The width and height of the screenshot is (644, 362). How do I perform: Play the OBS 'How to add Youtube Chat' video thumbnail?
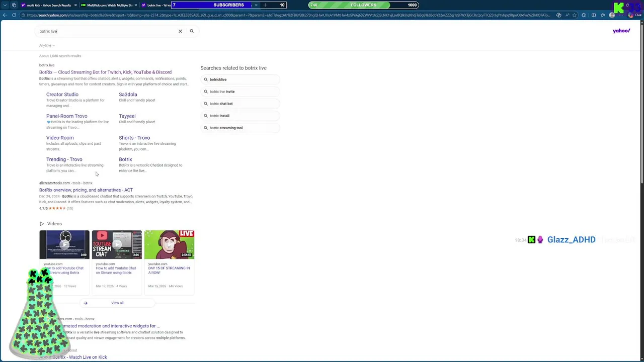(64, 245)
